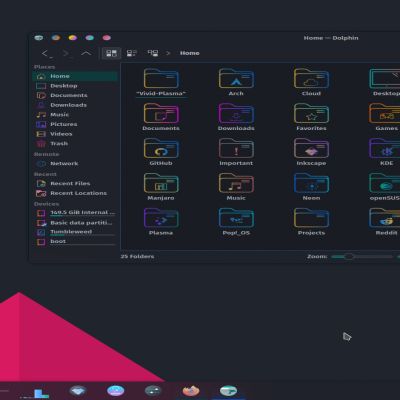Open Downloads in the Places sidebar
This screenshot has height=400, width=400.
pyautogui.click(x=75, y=105)
